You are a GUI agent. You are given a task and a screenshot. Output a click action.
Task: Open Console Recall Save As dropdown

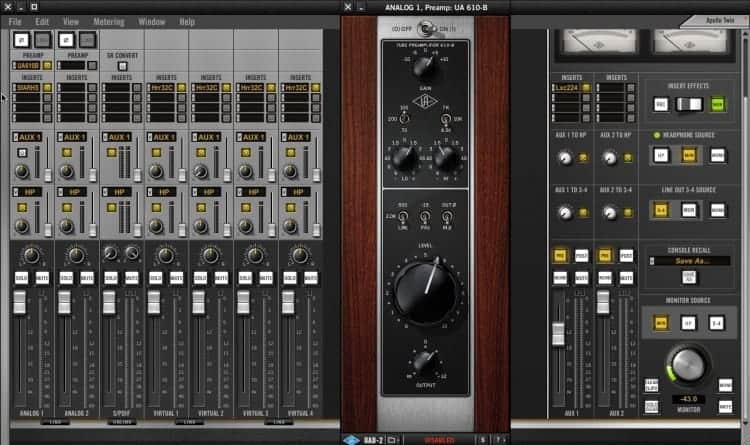[689, 261]
